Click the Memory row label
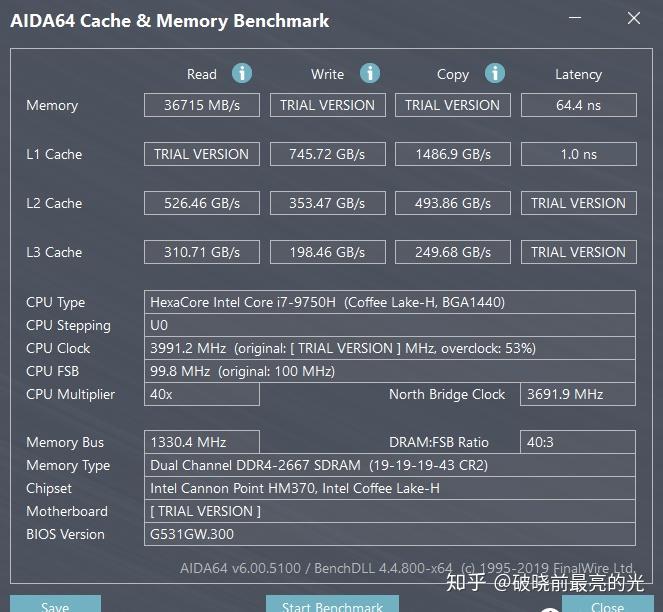The image size is (663, 612). [x=52, y=105]
